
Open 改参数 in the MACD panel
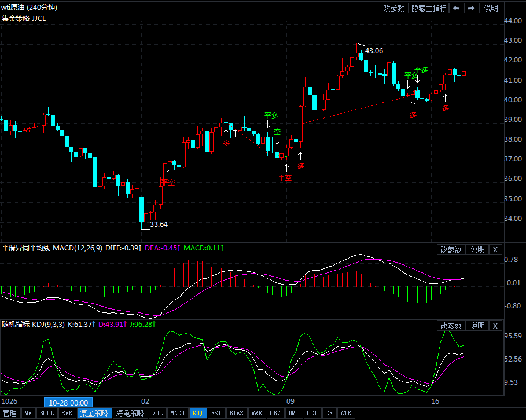pos(451,249)
